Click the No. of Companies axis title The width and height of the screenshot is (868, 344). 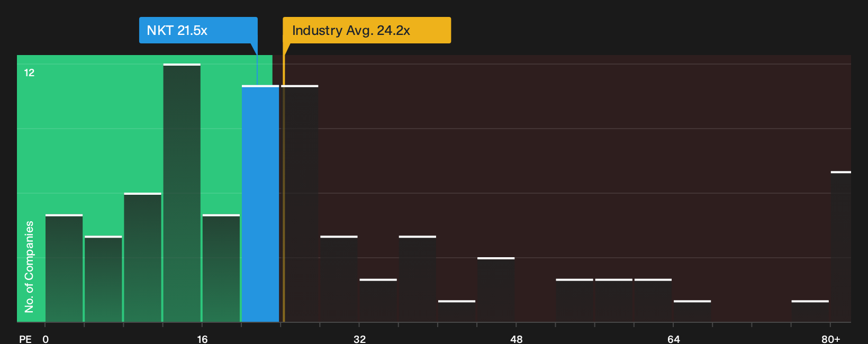29,267
